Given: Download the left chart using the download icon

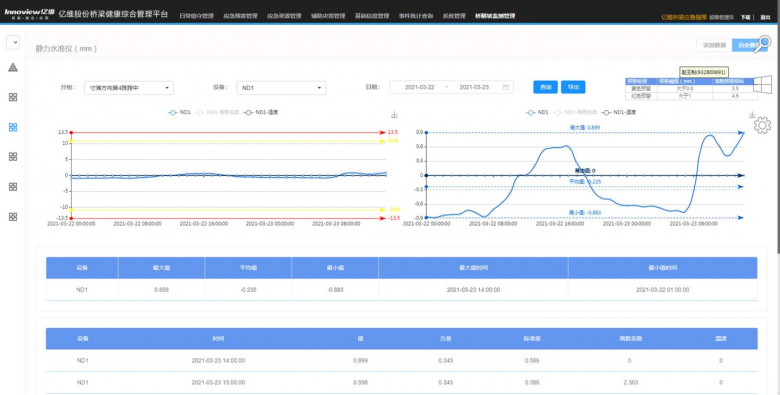Looking at the screenshot, I should coord(394,115).
